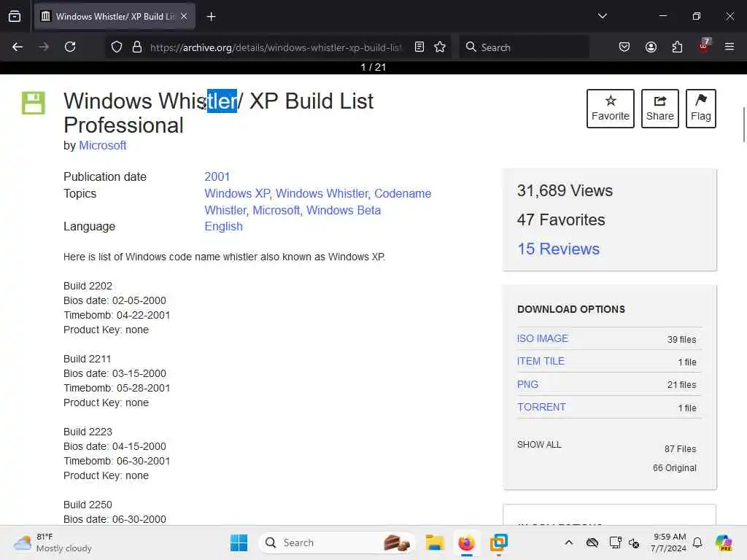Show hidden system tray icons chevron
The image size is (747, 560).
coord(569,542)
